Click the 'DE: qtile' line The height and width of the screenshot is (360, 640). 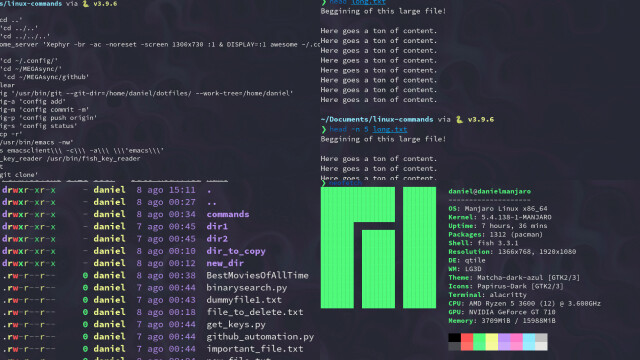tap(467, 260)
